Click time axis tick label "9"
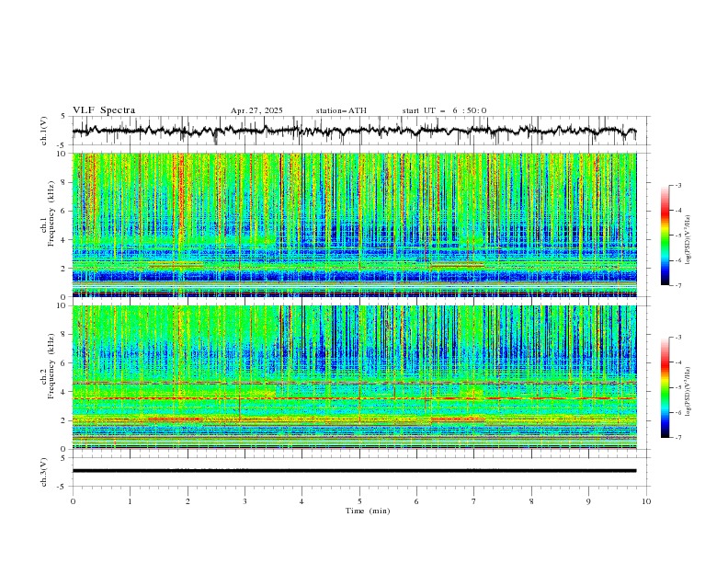This screenshot has height=563, width=728. click(x=588, y=501)
